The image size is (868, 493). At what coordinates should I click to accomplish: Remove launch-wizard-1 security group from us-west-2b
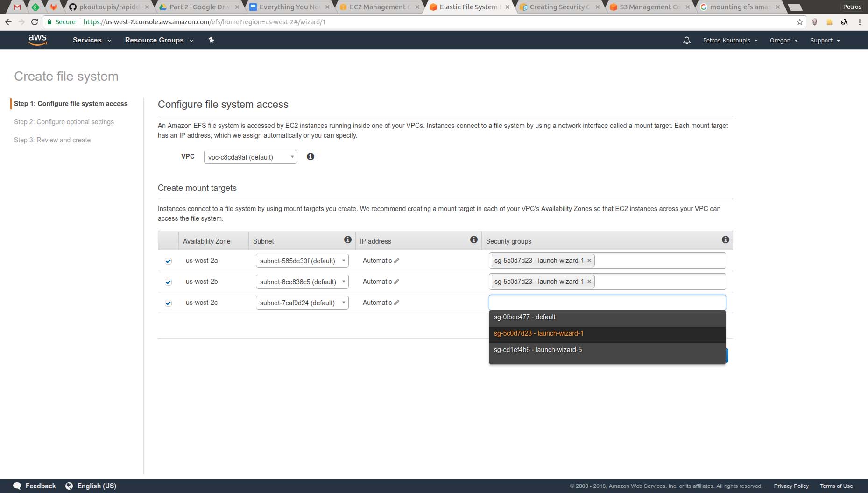click(589, 282)
